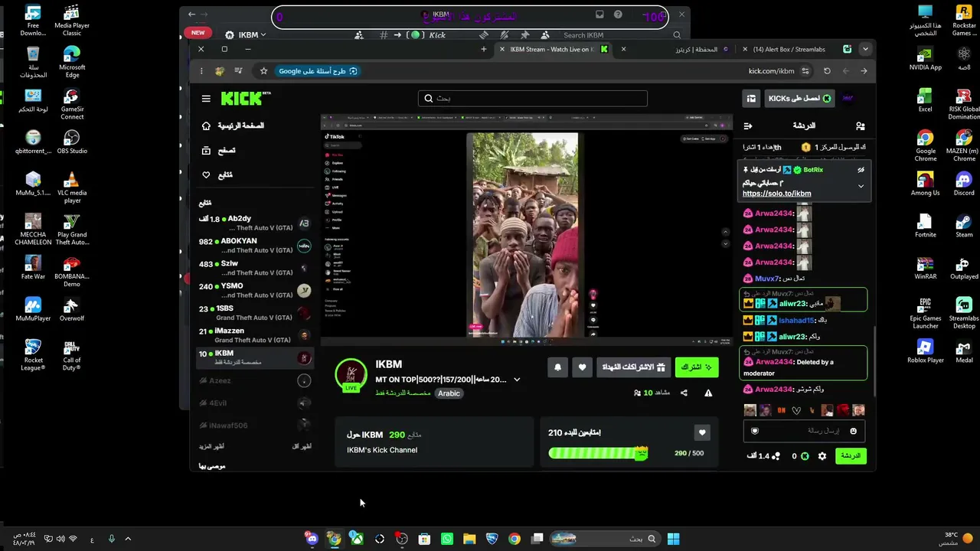Open the IKBM dropdown in back window

253,35
